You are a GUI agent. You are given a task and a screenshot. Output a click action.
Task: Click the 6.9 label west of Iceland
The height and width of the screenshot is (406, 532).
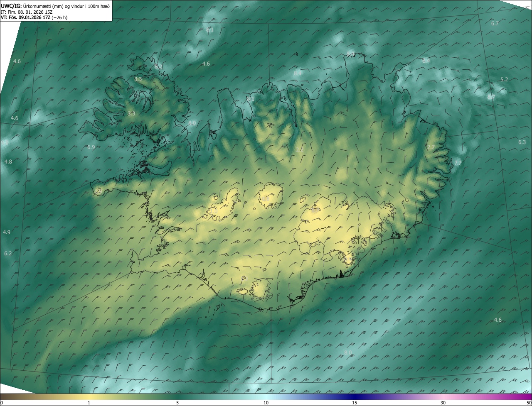(91, 147)
